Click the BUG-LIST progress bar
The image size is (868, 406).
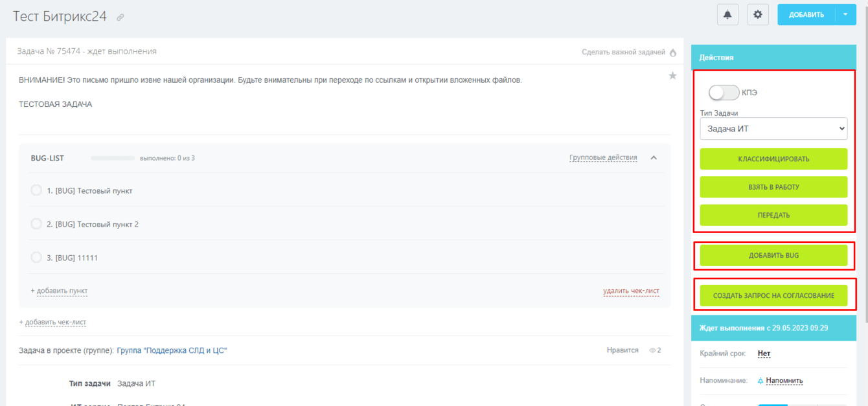tap(113, 158)
